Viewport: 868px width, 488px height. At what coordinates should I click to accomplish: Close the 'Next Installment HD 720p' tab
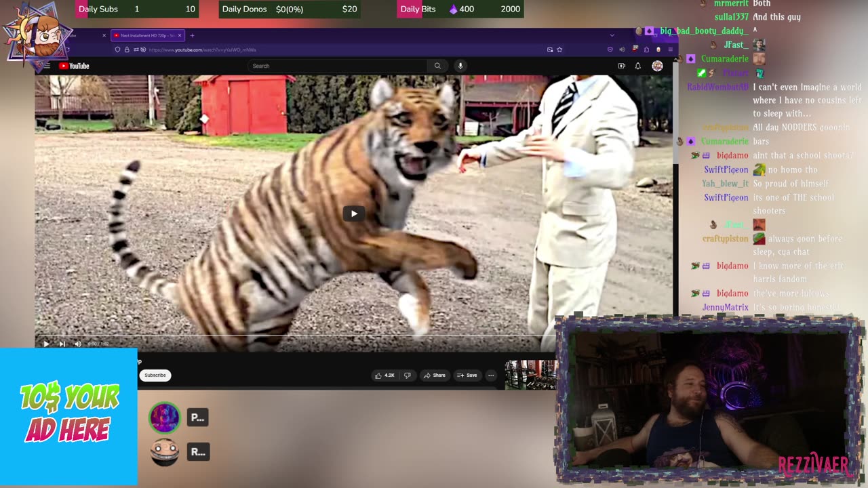pos(179,35)
